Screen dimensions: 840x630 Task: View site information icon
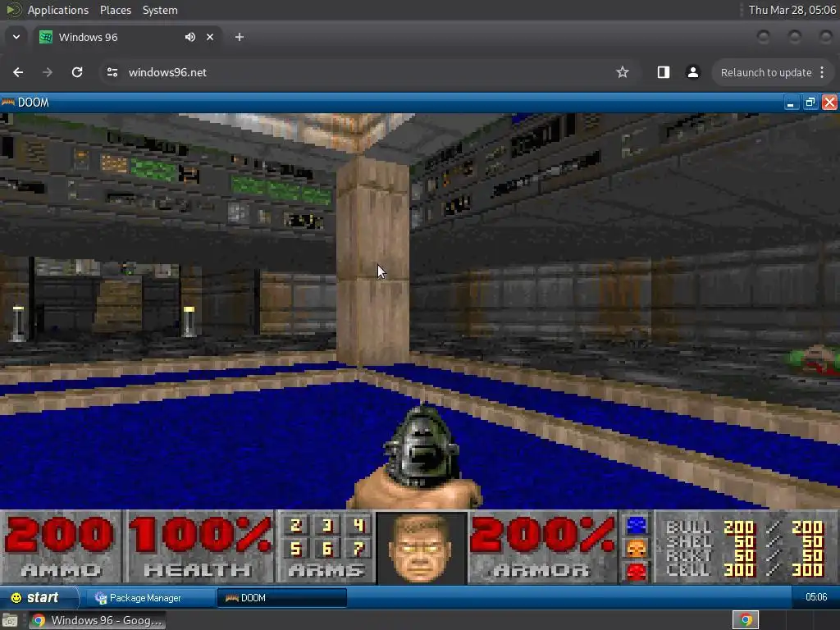112,72
